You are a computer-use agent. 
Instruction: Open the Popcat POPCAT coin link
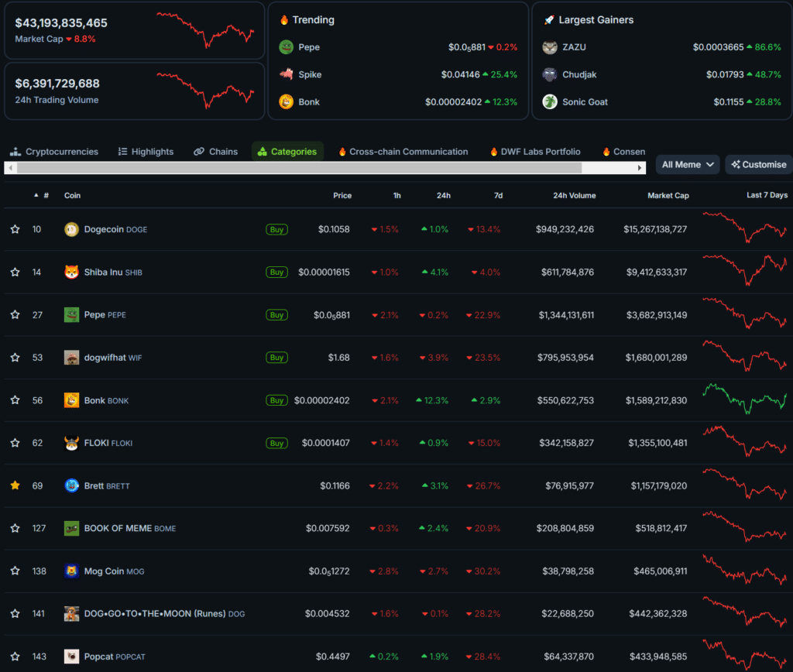(115, 657)
